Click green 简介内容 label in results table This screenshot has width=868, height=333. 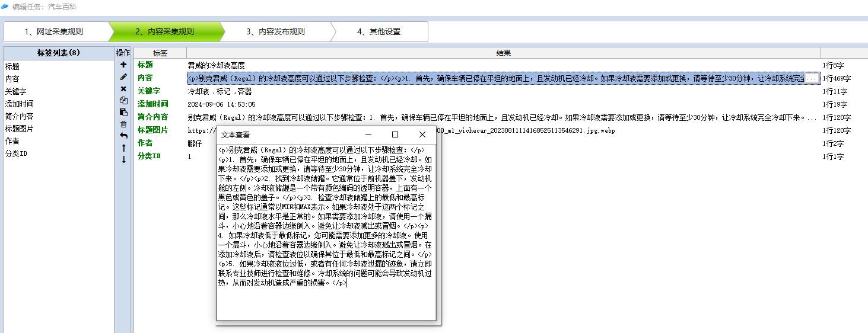(x=153, y=117)
